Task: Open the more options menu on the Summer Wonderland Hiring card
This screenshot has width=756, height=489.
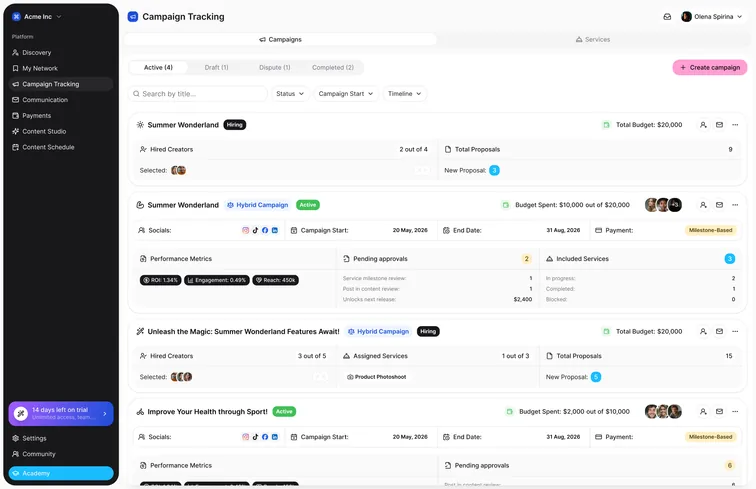Action: [x=735, y=125]
